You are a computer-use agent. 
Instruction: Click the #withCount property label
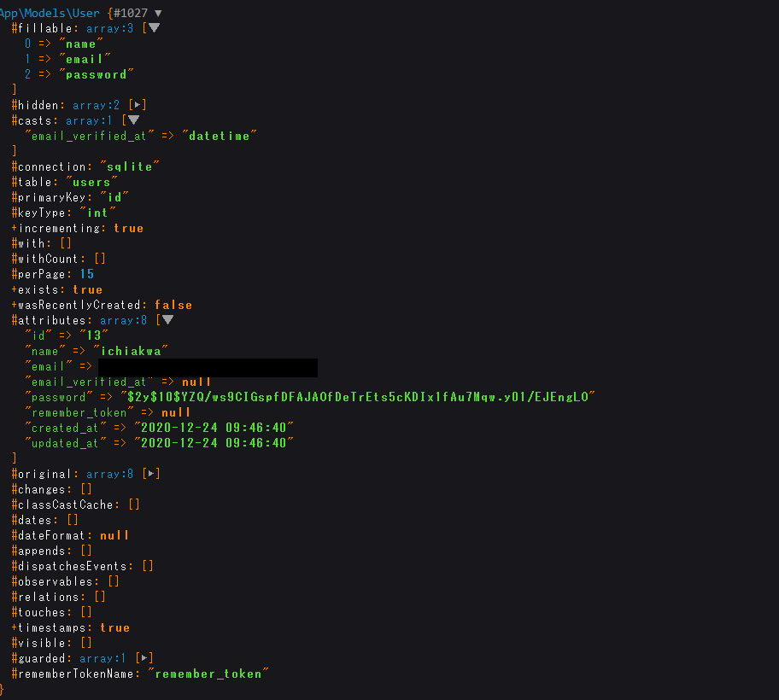click(x=45, y=259)
